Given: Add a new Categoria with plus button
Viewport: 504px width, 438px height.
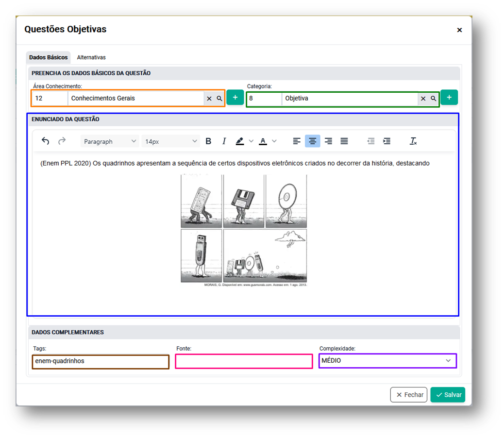Looking at the screenshot, I should 449,98.
